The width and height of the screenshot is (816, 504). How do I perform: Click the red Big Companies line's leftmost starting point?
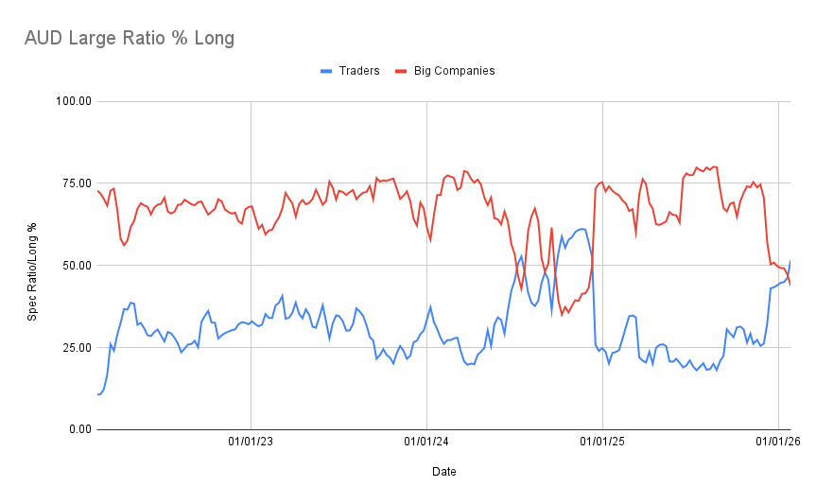click(x=97, y=191)
